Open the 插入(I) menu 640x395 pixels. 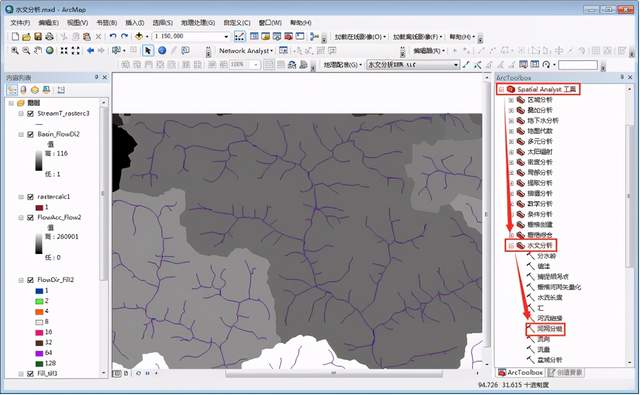134,22
